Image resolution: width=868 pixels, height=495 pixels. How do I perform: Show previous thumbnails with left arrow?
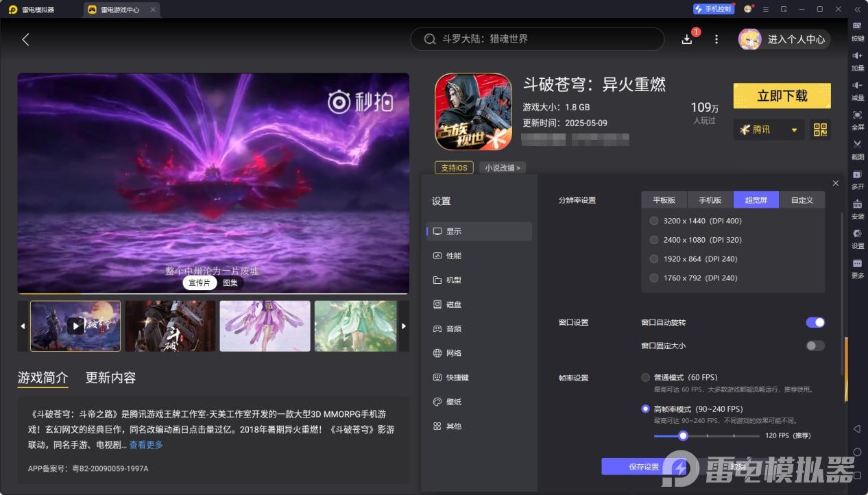point(23,326)
